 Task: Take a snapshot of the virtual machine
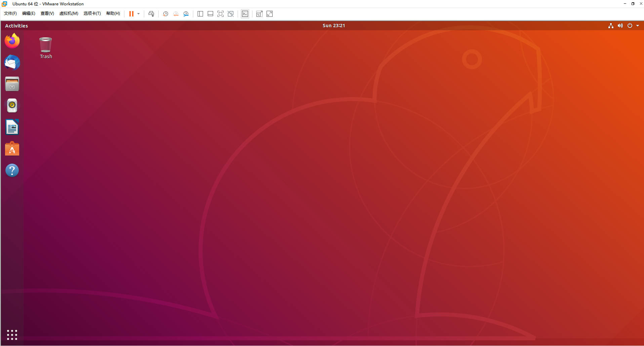point(165,14)
